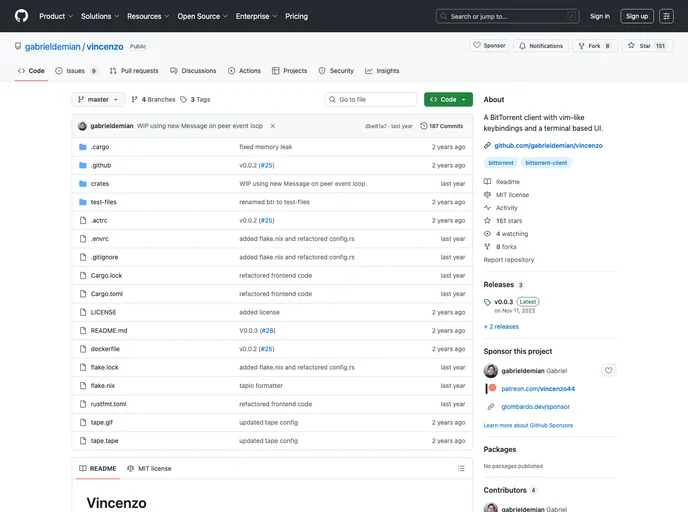Viewport: 688px width, 512px height.
Task: Open the README outline list icon
Action: coord(461,469)
